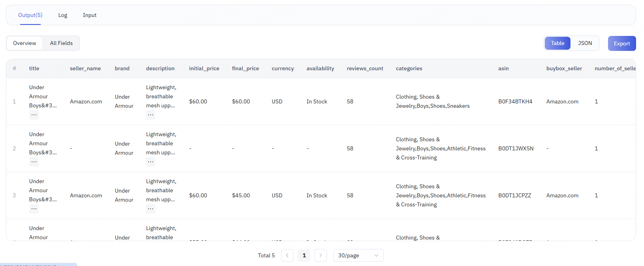Switch to the Log tab
This screenshot has height=266, width=644.
point(63,15)
